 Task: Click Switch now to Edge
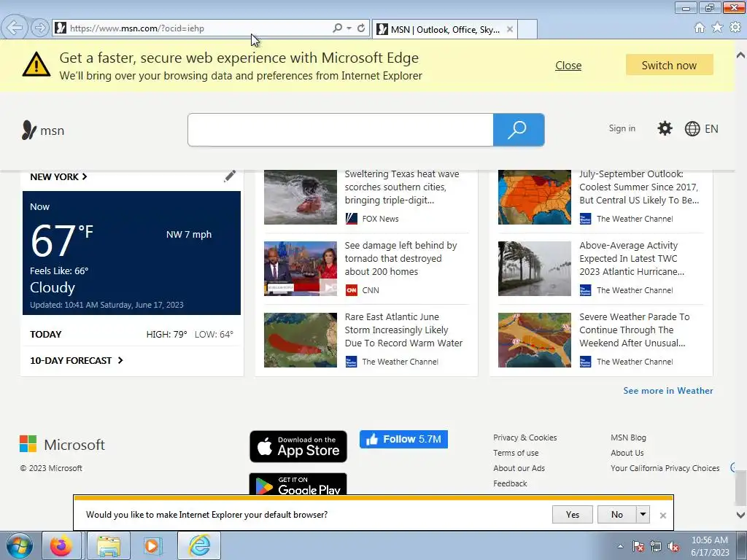click(x=670, y=65)
